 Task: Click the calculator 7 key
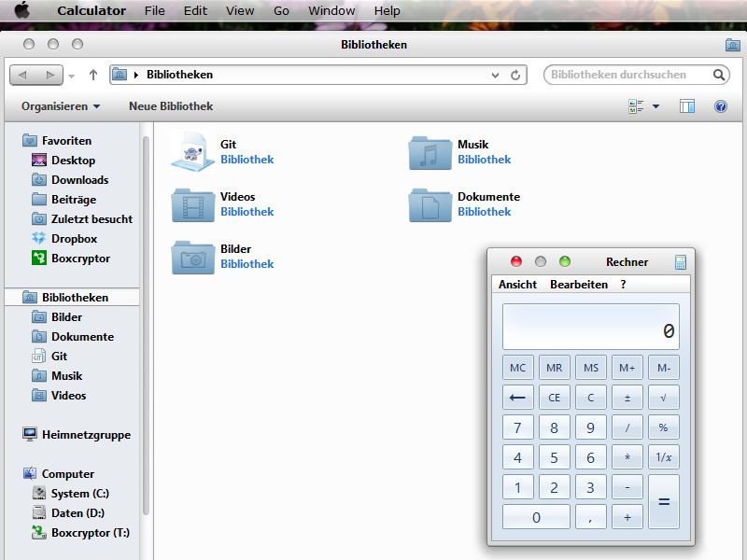[x=518, y=427]
